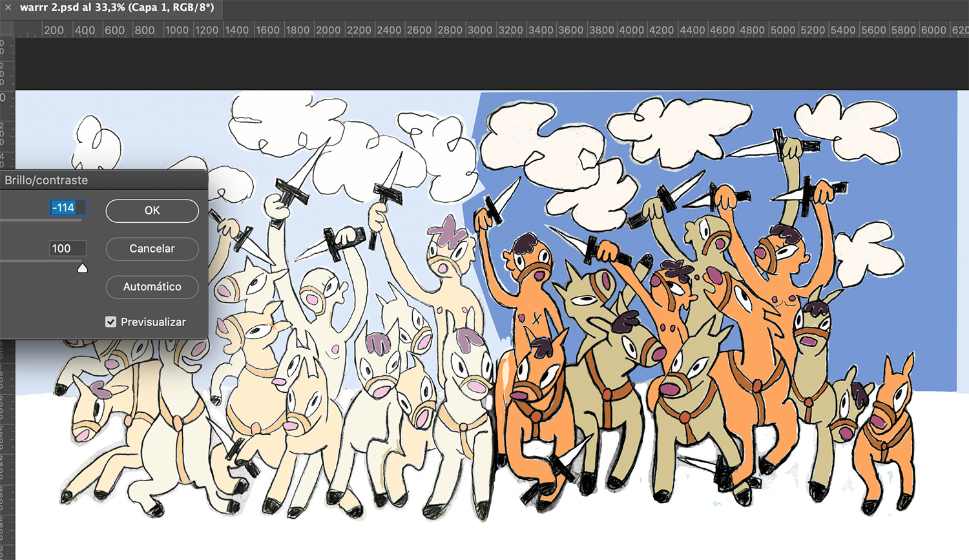Click the contrast slider track
This screenshot has height=560, width=969.
(39, 261)
